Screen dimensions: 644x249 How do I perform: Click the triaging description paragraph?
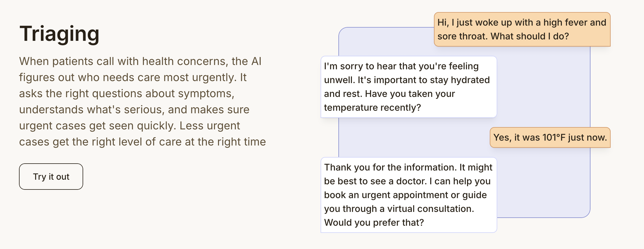pyautogui.click(x=142, y=101)
